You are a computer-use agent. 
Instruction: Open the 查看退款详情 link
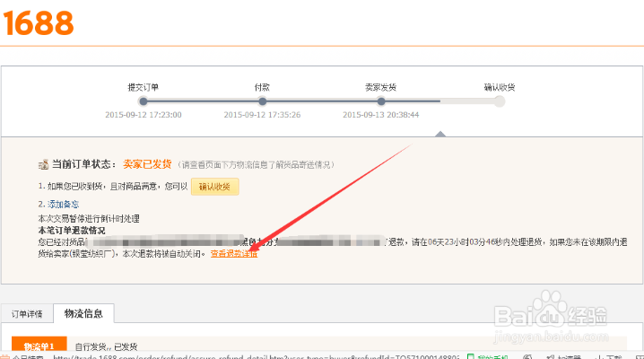tap(234, 254)
